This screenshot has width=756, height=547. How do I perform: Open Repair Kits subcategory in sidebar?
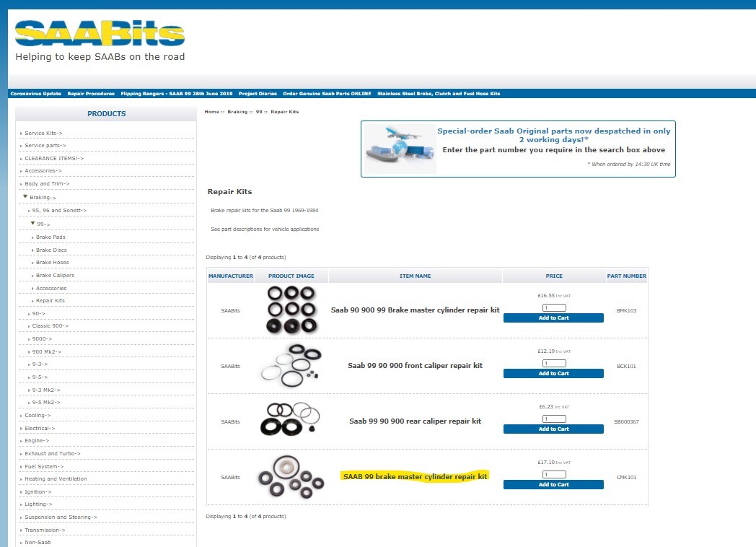[x=50, y=301]
